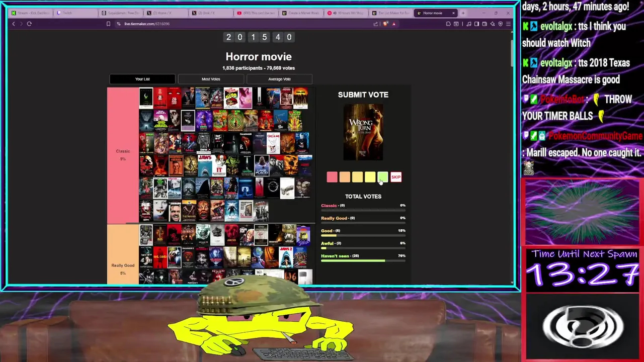Bookmark this page using the bookmark icon
The height and width of the screenshot is (362, 644).
[x=108, y=24]
